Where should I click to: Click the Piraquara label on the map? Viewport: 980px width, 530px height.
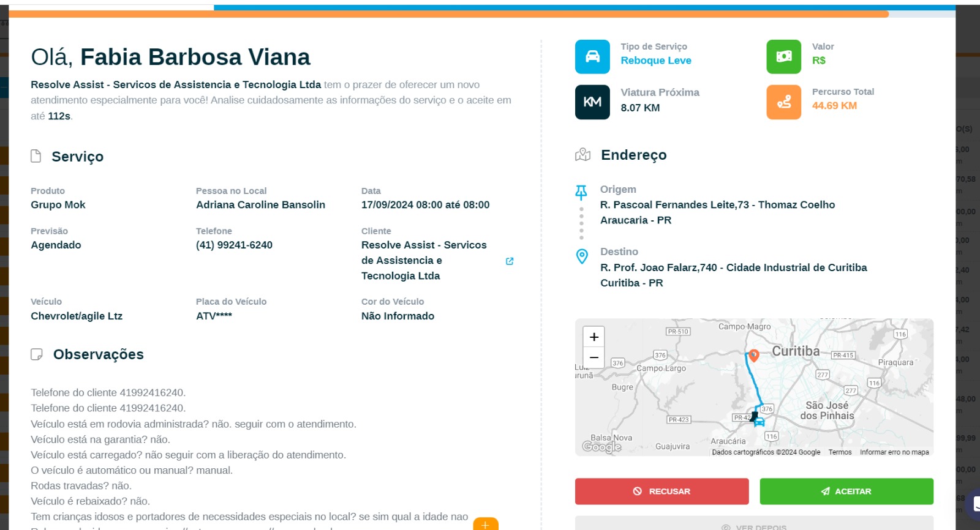895,362
